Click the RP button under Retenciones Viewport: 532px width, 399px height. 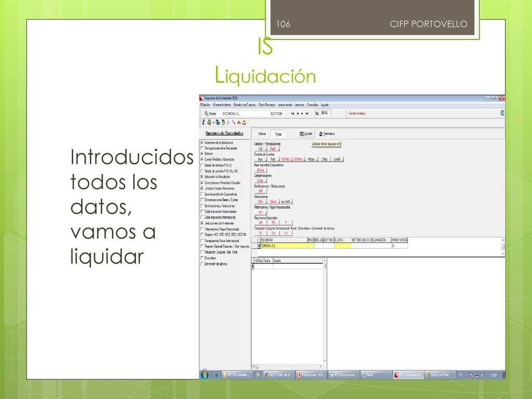coord(261,212)
